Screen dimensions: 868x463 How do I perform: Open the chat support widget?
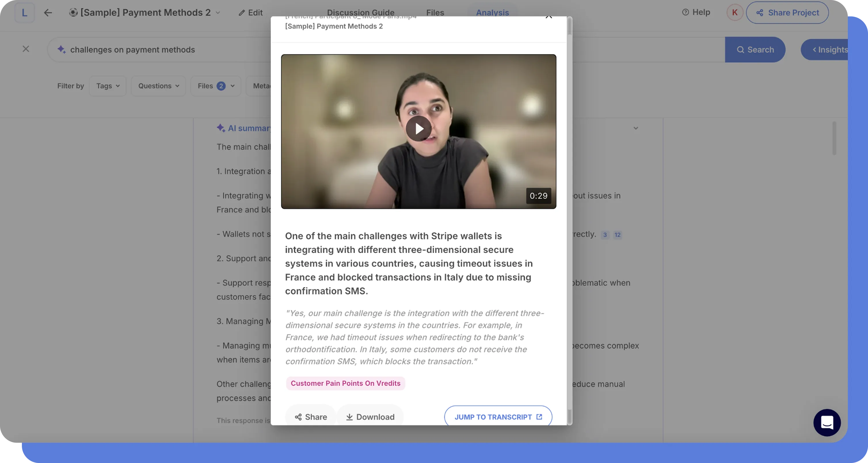[x=827, y=422]
